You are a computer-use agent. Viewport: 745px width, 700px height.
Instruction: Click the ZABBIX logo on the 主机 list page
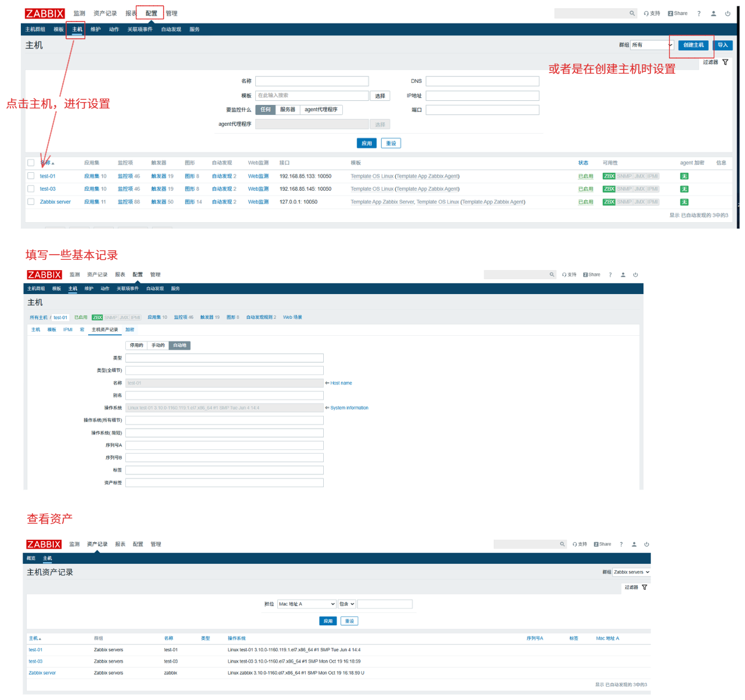45,13
